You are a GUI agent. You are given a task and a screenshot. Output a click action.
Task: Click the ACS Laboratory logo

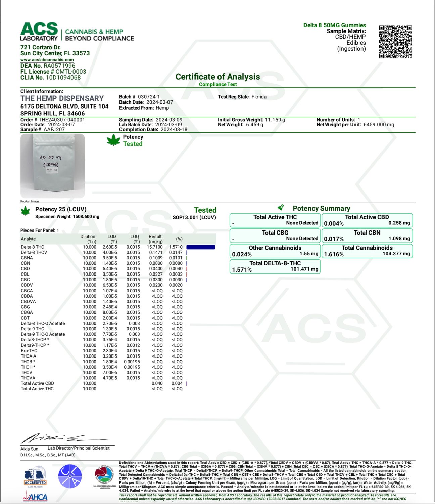pyautogui.click(x=77, y=32)
